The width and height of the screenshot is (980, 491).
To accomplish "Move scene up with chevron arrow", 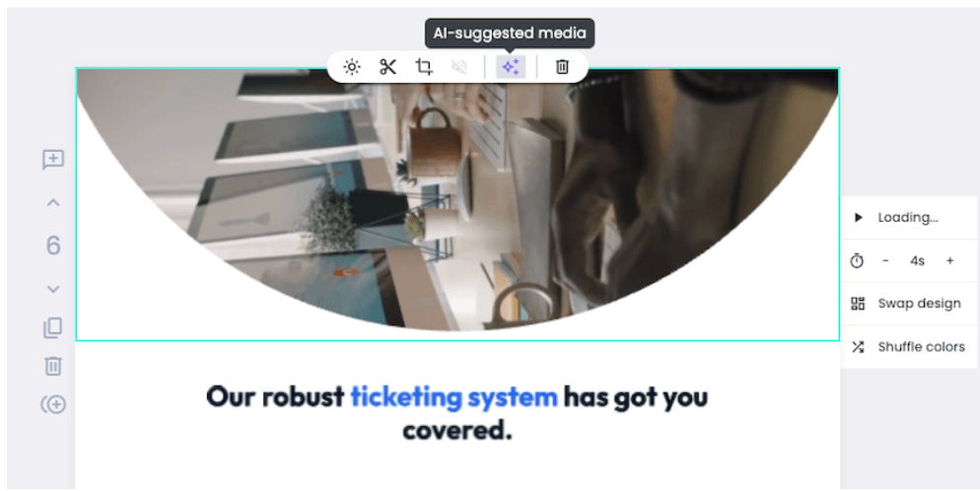I will [53, 202].
